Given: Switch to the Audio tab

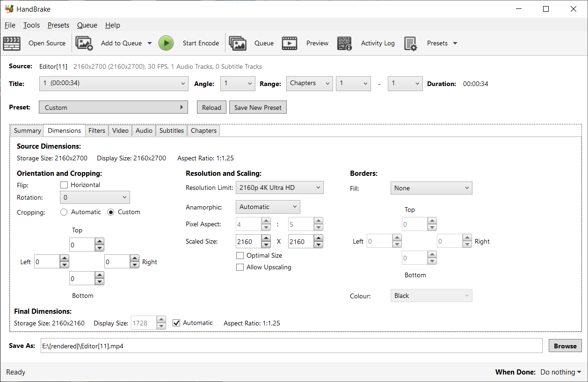Looking at the screenshot, I should [144, 131].
